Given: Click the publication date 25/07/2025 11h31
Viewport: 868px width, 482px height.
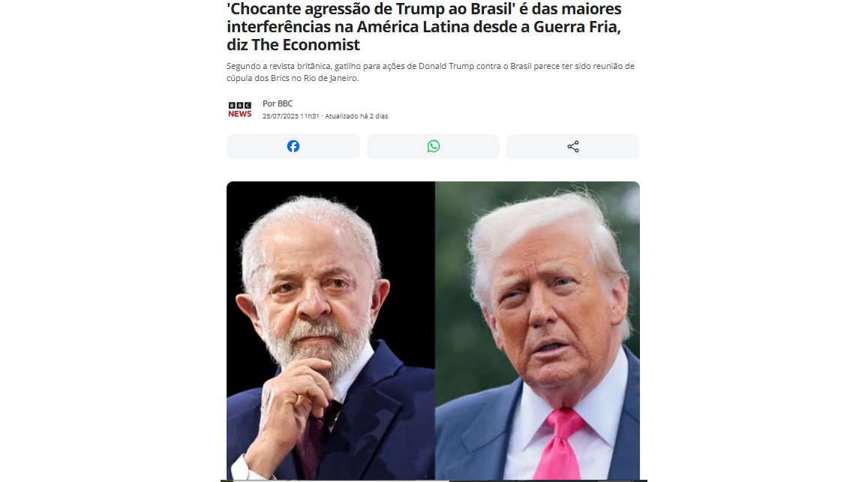Looking at the screenshot, I should (290, 116).
